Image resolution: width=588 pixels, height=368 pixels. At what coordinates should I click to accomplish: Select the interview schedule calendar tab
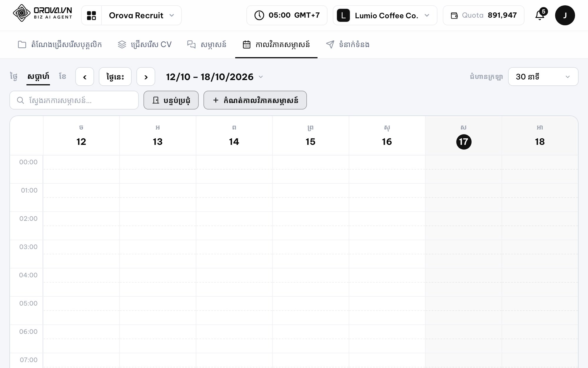point(276,44)
